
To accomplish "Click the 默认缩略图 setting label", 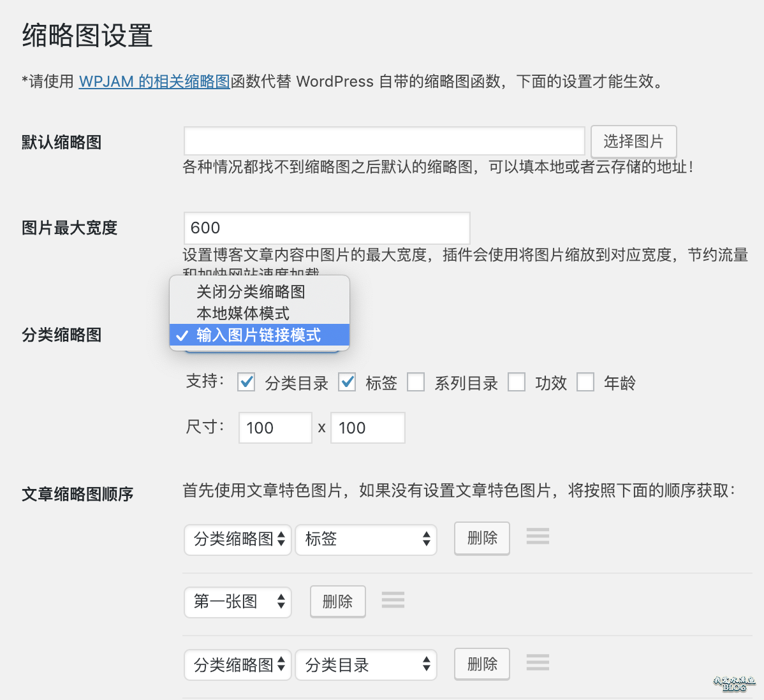I will [x=62, y=142].
